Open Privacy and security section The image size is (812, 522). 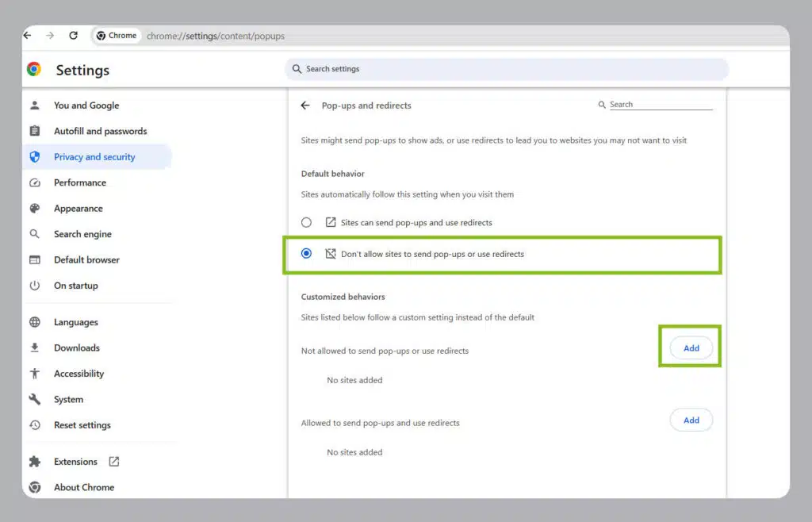tap(94, 157)
